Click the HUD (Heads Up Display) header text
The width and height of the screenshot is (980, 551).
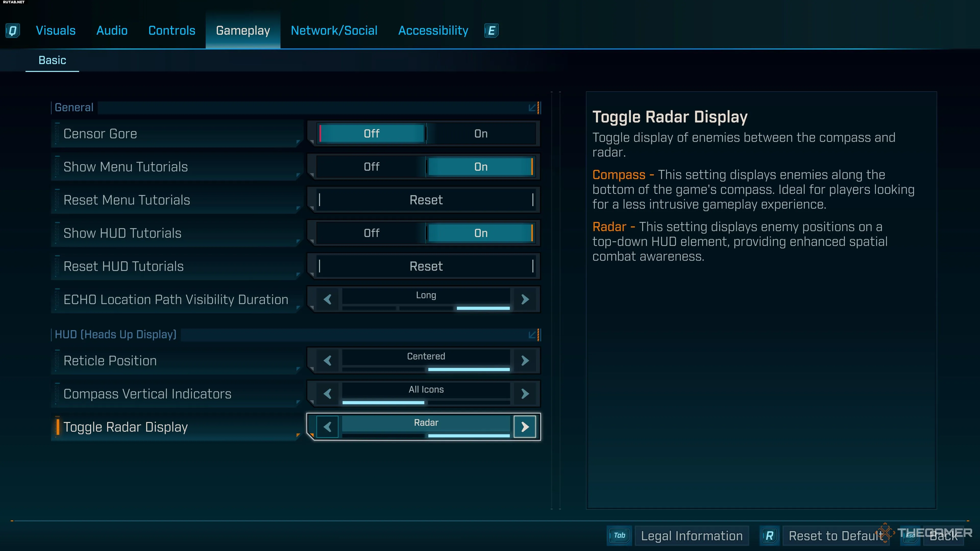[115, 335]
